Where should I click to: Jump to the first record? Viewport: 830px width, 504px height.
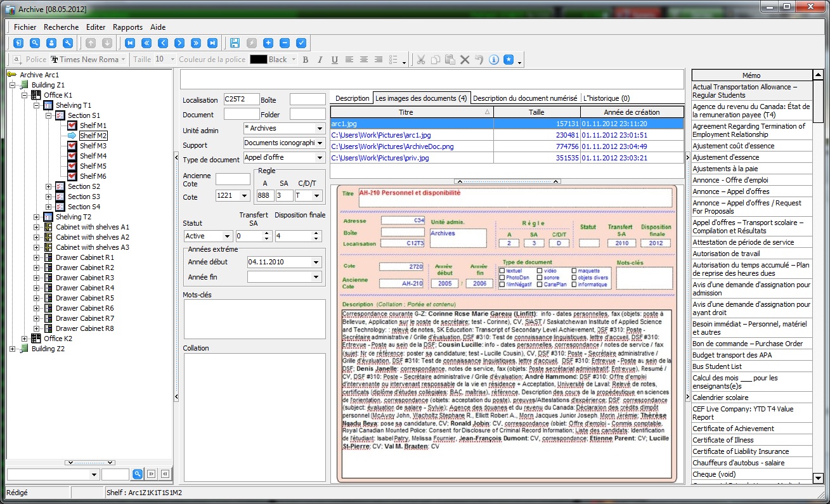pyautogui.click(x=130, y=43)
